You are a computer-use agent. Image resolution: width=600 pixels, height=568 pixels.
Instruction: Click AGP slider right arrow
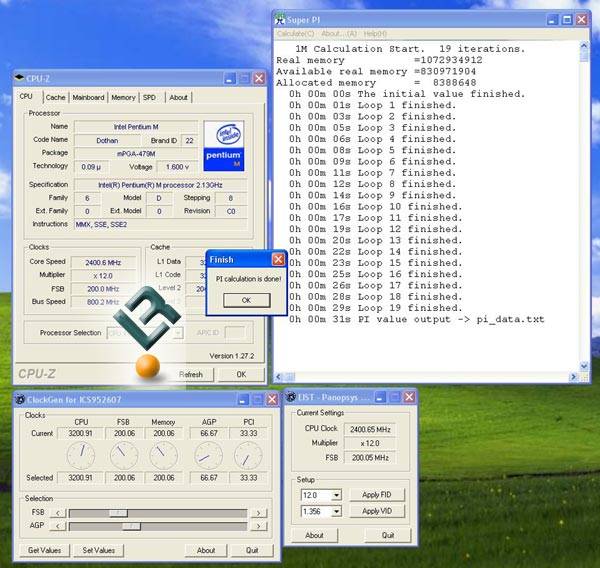[259, 526]
